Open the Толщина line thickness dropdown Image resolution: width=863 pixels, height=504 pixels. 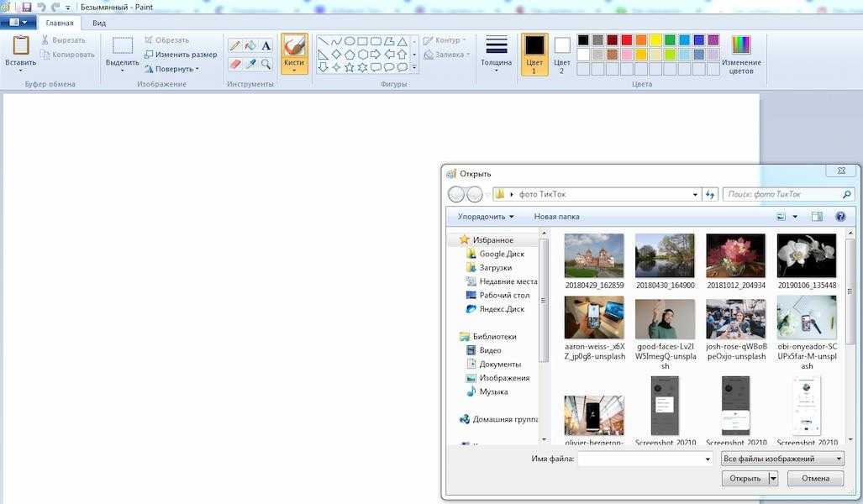point(496,52)
